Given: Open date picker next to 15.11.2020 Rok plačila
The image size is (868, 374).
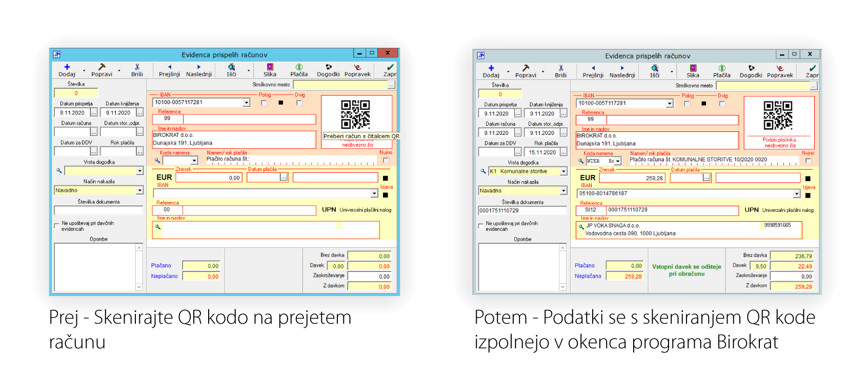Looking at the screenshot, I should [x=563, y=152].
